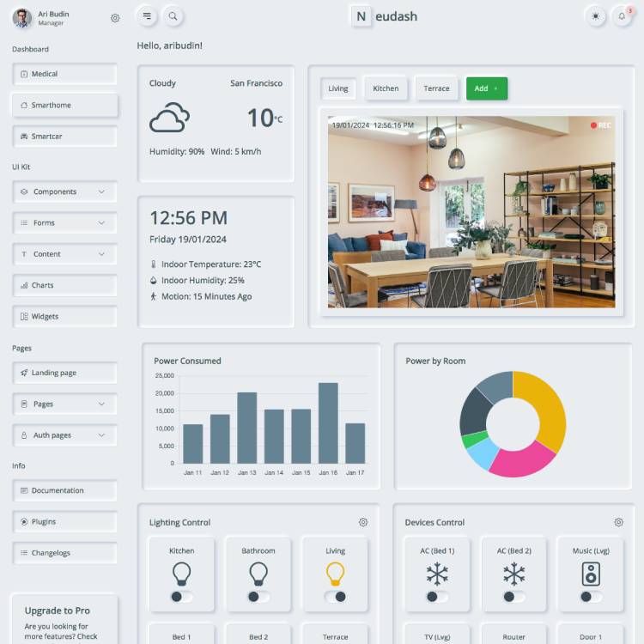
Task: Switch theme with the sun icon
Action: point(595,16)
